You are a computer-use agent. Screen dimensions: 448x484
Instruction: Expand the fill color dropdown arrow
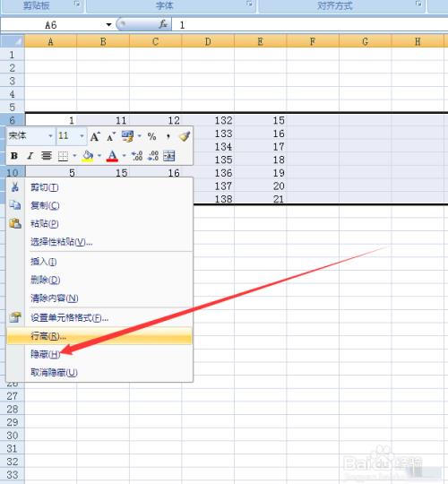tap(99, 156)
